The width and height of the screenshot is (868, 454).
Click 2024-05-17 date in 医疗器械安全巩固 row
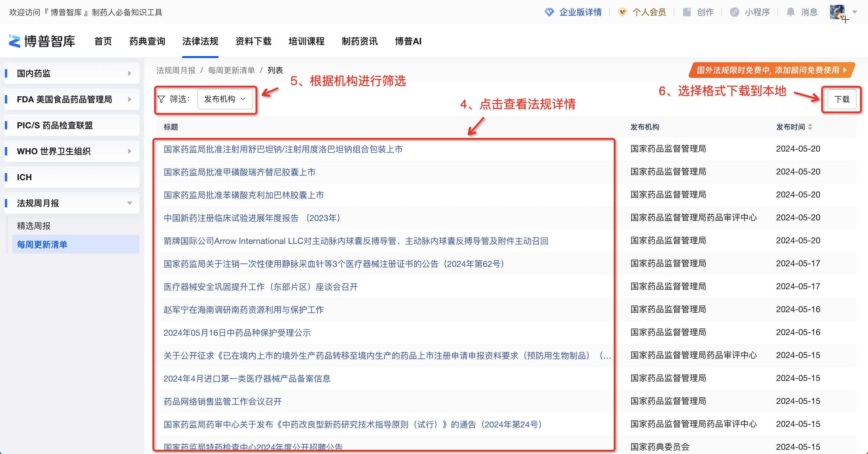(x=798, y=286)
